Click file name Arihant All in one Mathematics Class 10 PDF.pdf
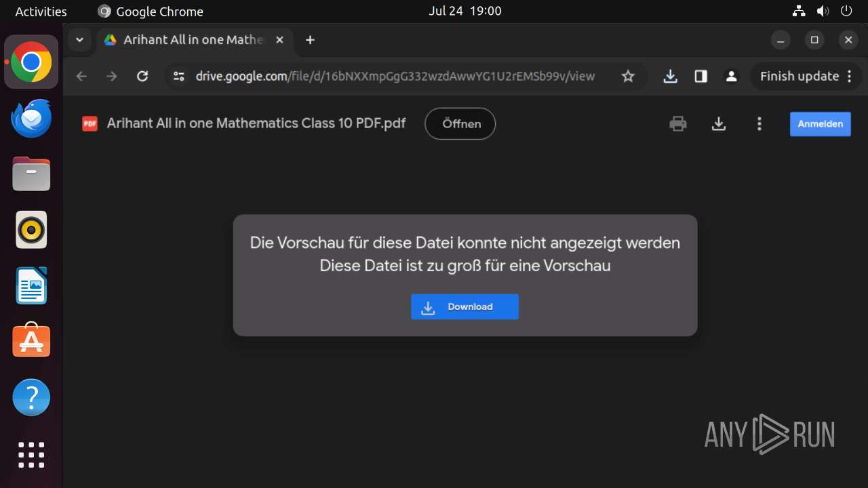868x488 pixels. click(256, 123)
